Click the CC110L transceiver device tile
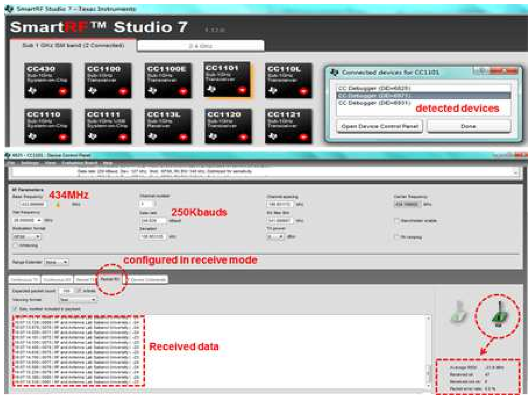This screenshot has width=532, height=402. pyautogui.click(x=288, y=80)
